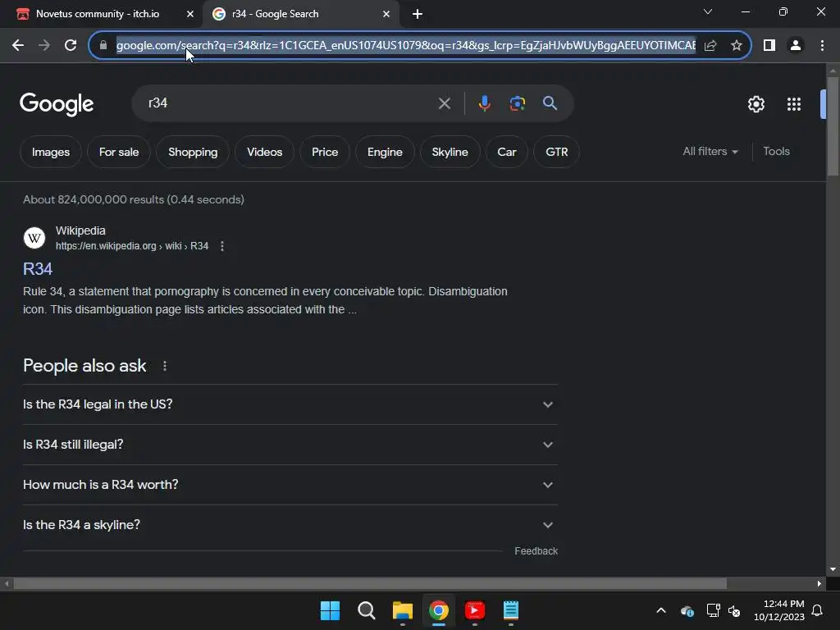Viewport: 840px width, 630px height.
Task: Close the Novetus community tab
Action: (x=190, y=14)
